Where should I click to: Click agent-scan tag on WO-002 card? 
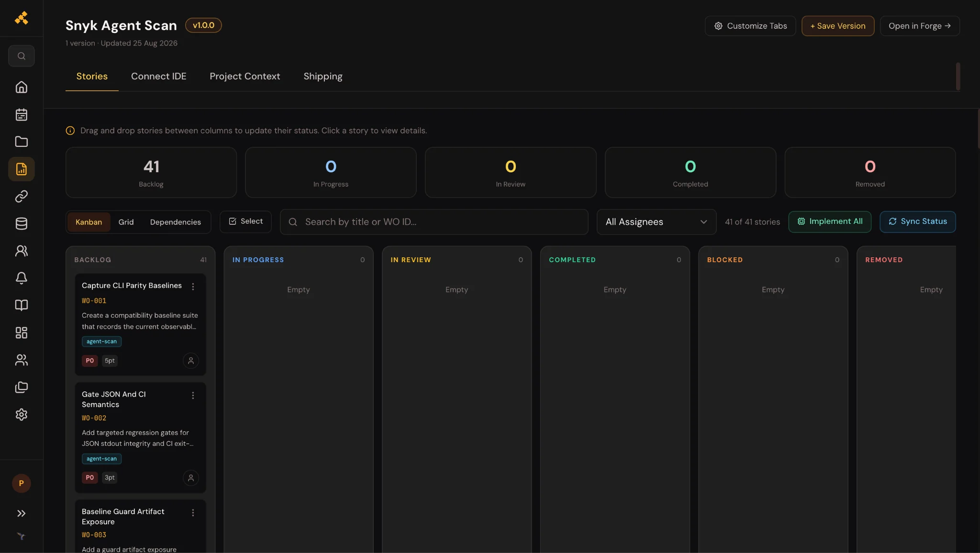pos(101,459)
